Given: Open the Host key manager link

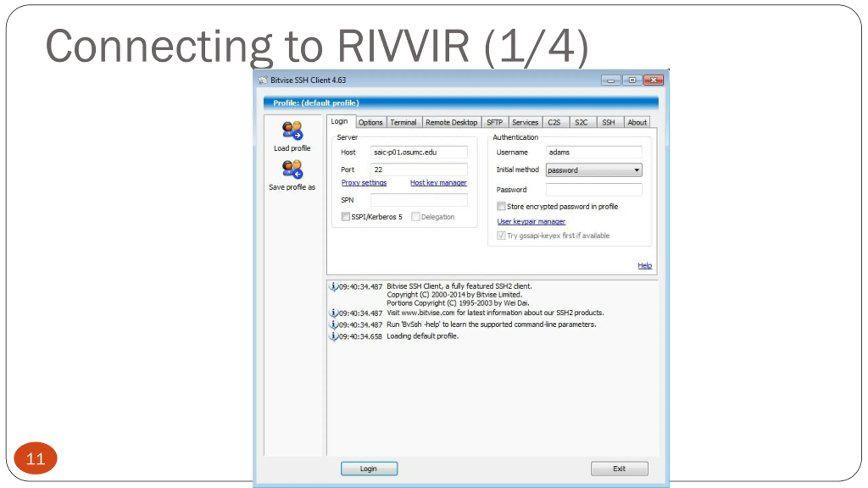Looking at the screenshot, I should (438, 183).
